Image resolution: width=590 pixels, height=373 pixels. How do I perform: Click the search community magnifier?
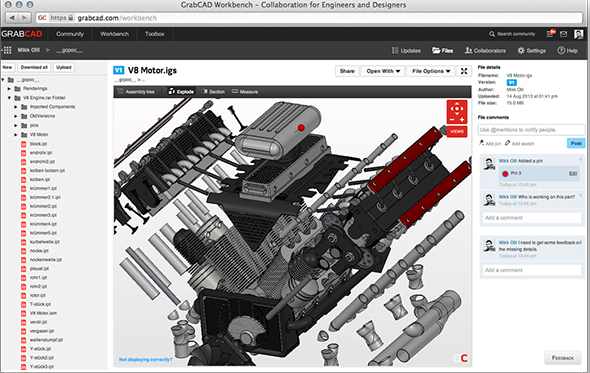click(x=492, y=34)
